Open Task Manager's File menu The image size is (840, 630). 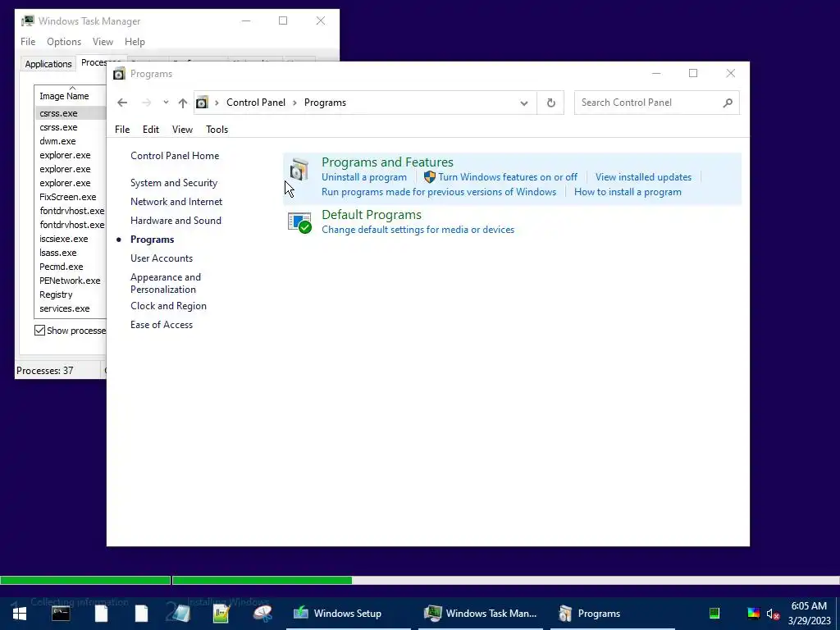pyautogui.click(x=28, y=41)
